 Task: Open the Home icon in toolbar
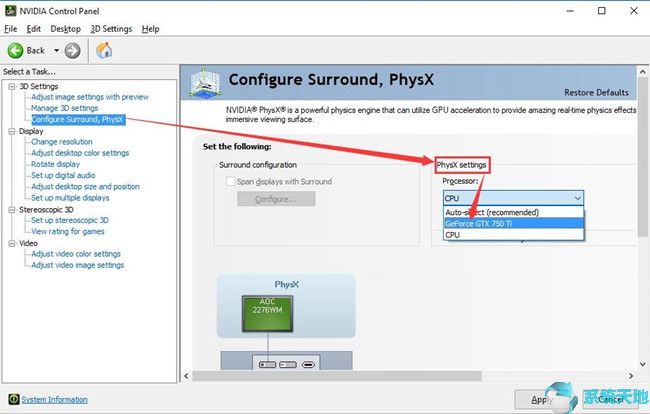click(x=104, y=51)
